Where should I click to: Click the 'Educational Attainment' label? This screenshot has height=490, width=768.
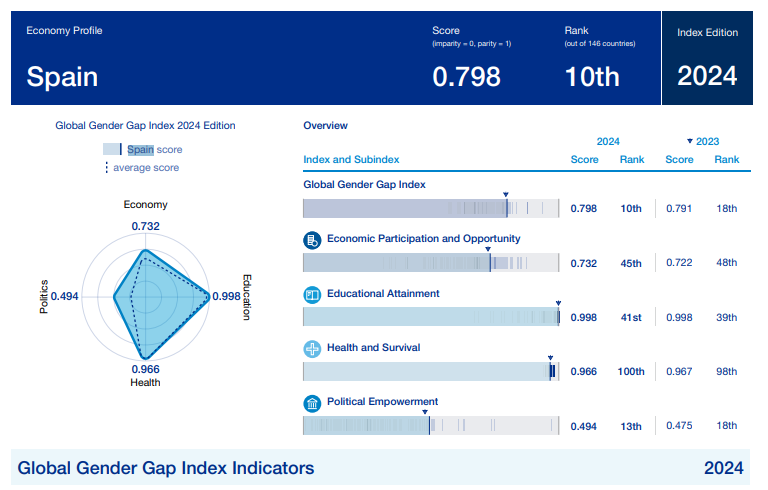[383, 294]
